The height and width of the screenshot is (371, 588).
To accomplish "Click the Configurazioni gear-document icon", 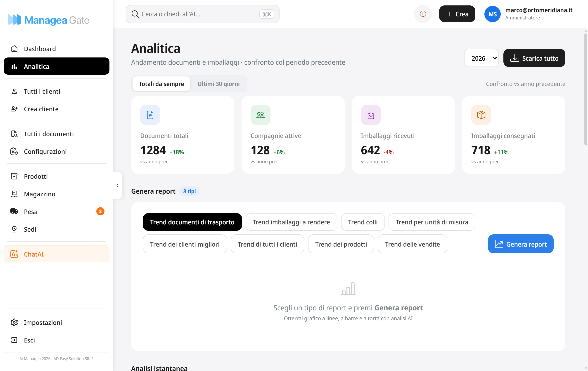I will pos(14,151).
